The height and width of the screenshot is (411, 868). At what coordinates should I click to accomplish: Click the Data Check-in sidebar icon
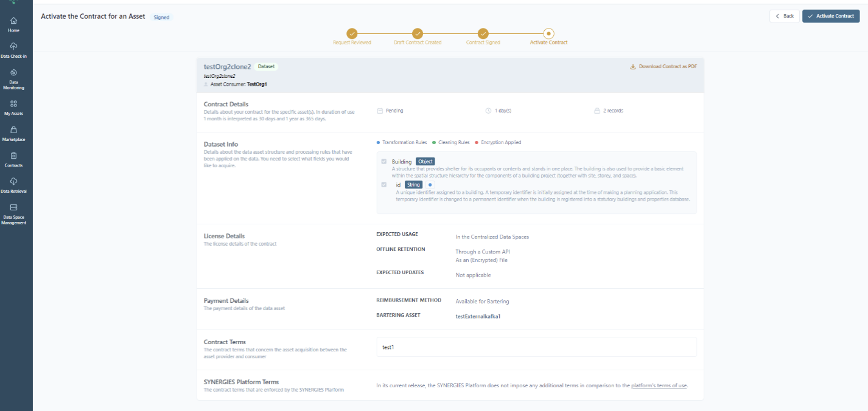click(13, 46)
